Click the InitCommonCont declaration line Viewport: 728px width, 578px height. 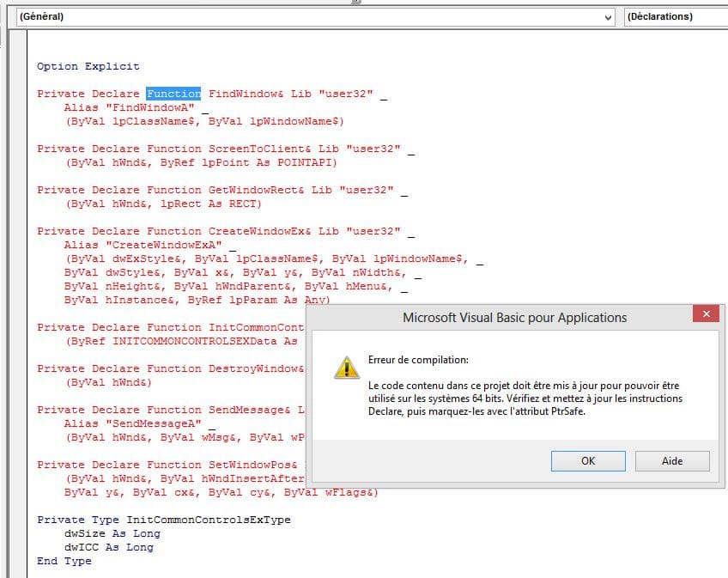(x=170, y=327)
